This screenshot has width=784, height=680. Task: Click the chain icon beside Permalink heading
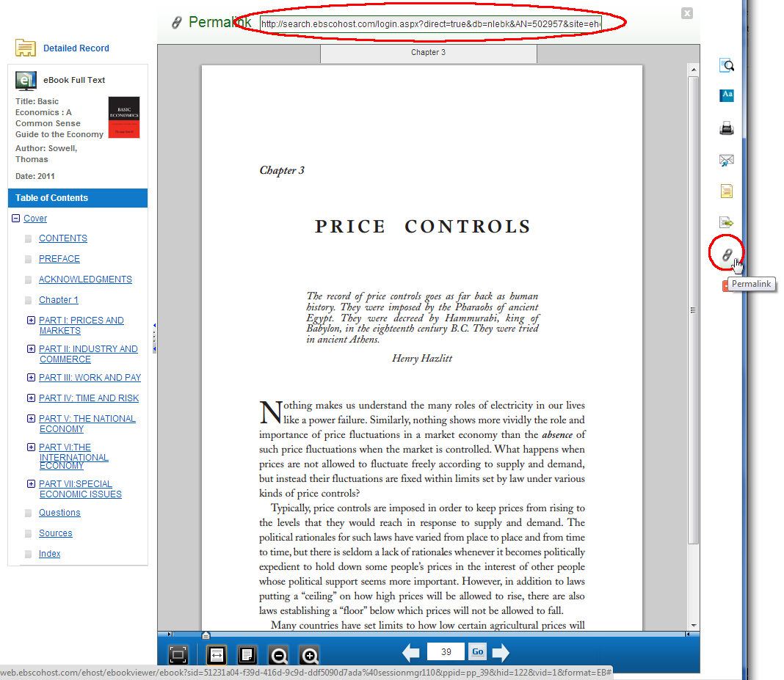pos(176,23)
